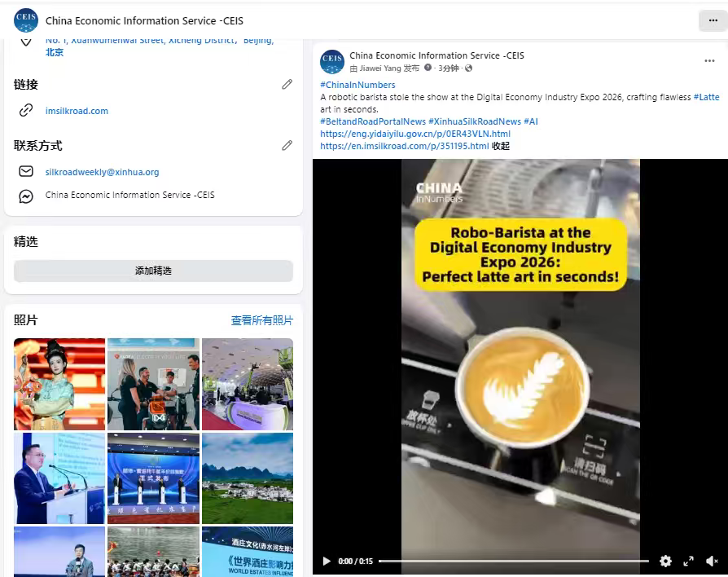Open the yidaiyilu.gov.cn article link
Viewport: 728px width, 577px height.
tap(415, 134)
